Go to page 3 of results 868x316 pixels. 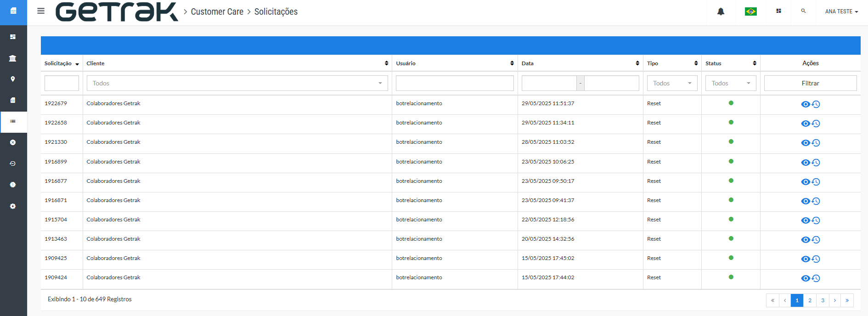pos(823,300)
